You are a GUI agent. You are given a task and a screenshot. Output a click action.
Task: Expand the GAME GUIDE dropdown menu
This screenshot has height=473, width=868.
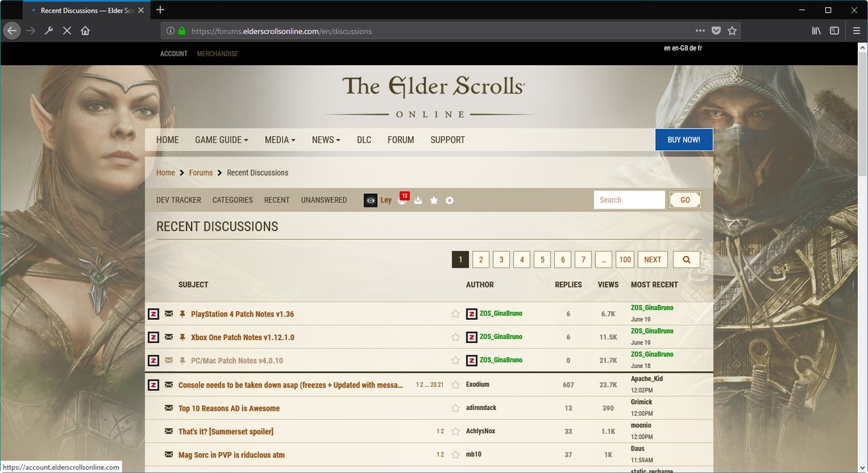pyautogui.click(x=222, y=140)
